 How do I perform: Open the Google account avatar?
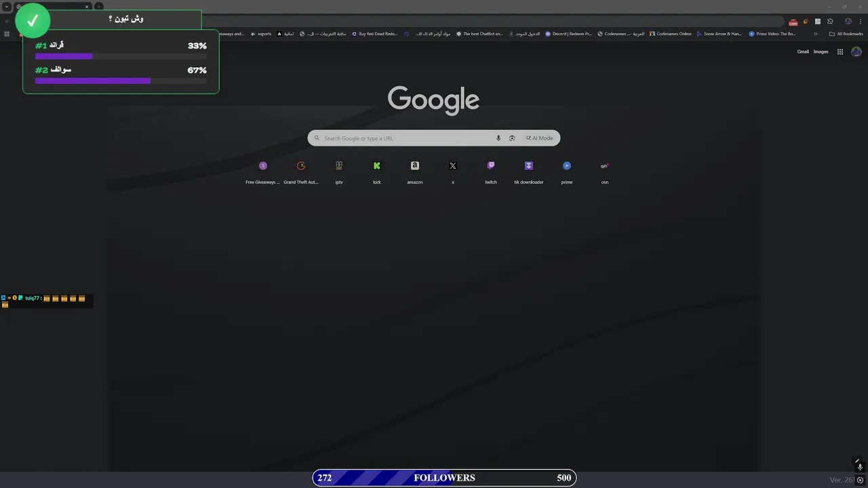[x=856, y=52]
